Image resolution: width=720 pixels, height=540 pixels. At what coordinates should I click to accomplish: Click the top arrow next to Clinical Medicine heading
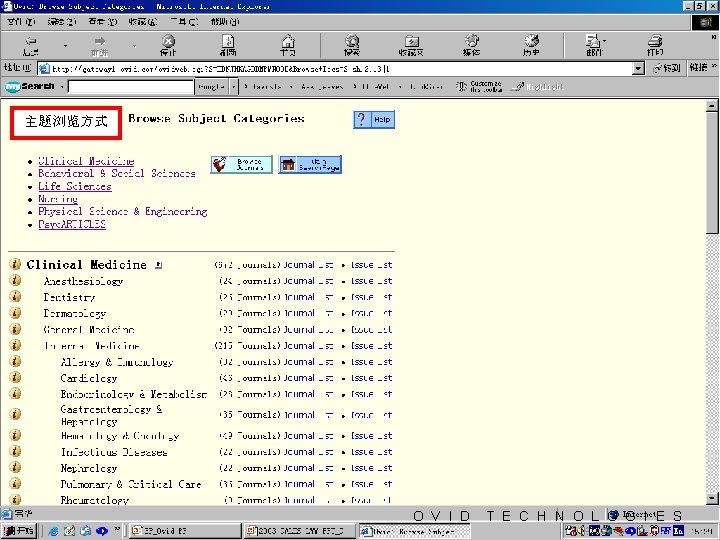coord(158,265)
